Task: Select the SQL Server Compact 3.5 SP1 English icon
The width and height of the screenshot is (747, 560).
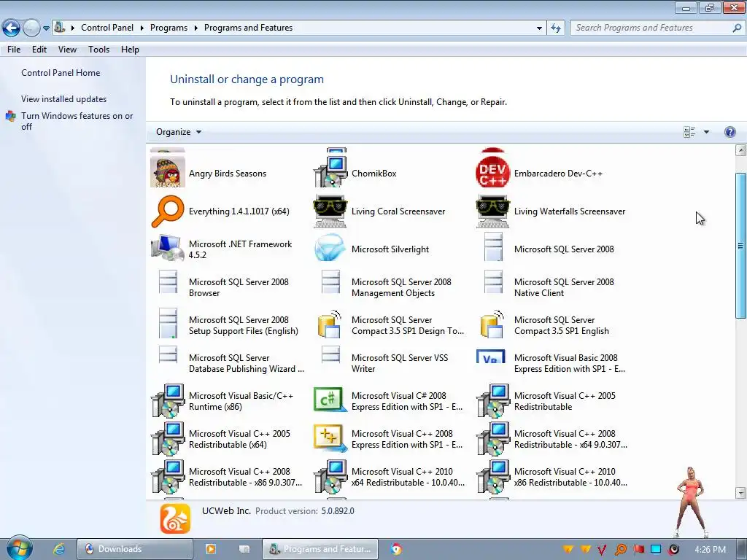Action: coord(492,324)
